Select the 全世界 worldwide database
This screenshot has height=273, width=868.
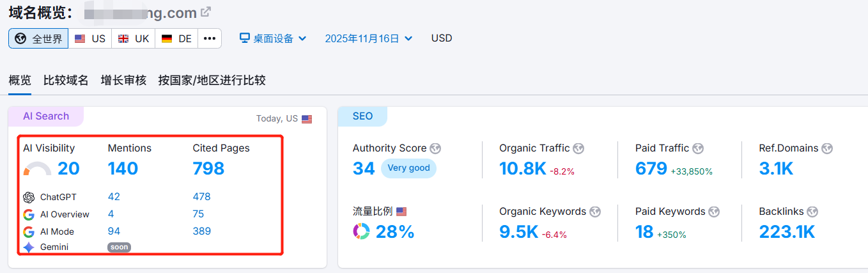[38, 38]
